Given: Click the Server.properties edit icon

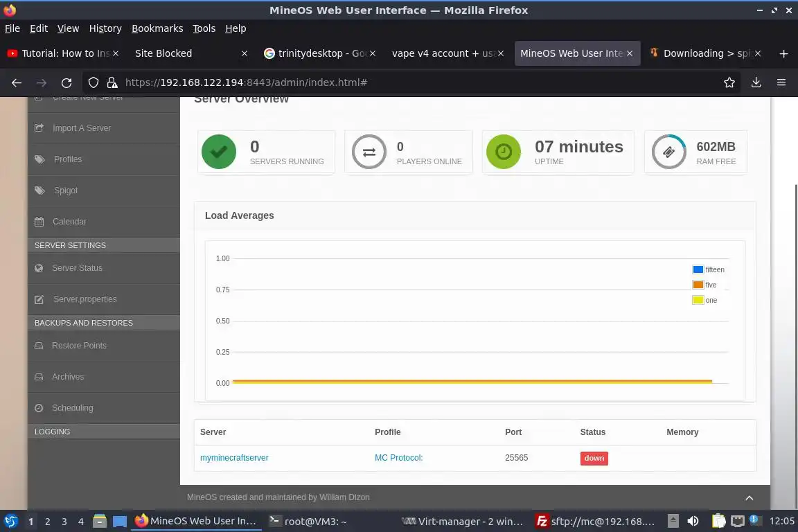Looking at the screenshot, I should (39, 299).
